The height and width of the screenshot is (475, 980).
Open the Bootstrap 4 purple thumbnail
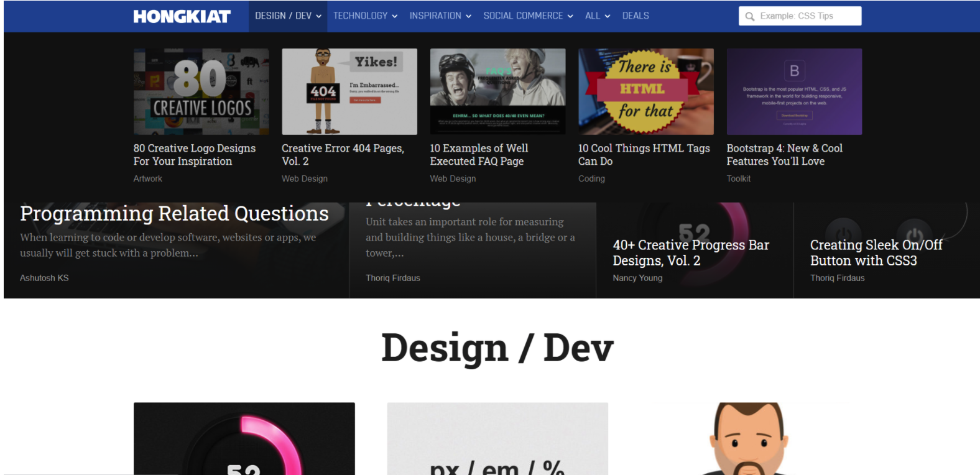(x=795, y=91)
